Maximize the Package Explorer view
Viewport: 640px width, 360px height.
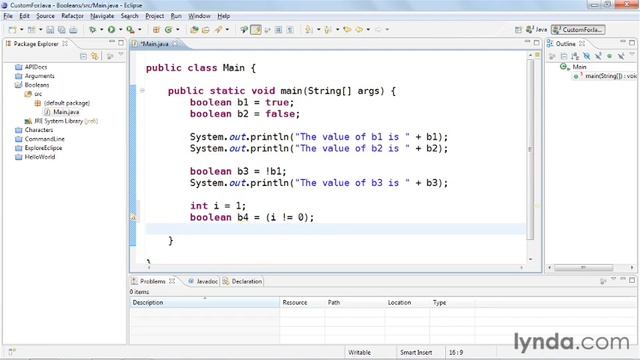pyautogui.click(x=121, y=42)
